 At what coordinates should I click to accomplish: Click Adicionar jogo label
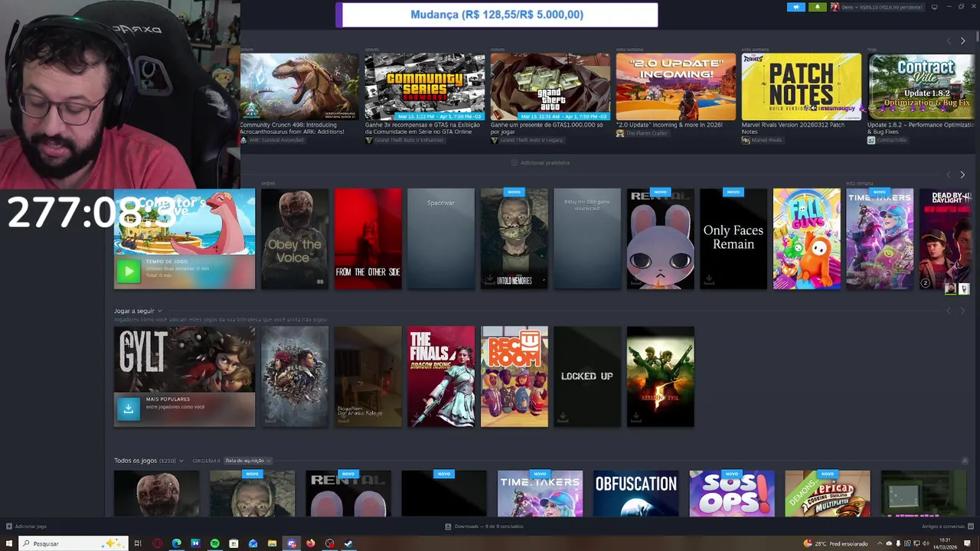coord(31,527)
